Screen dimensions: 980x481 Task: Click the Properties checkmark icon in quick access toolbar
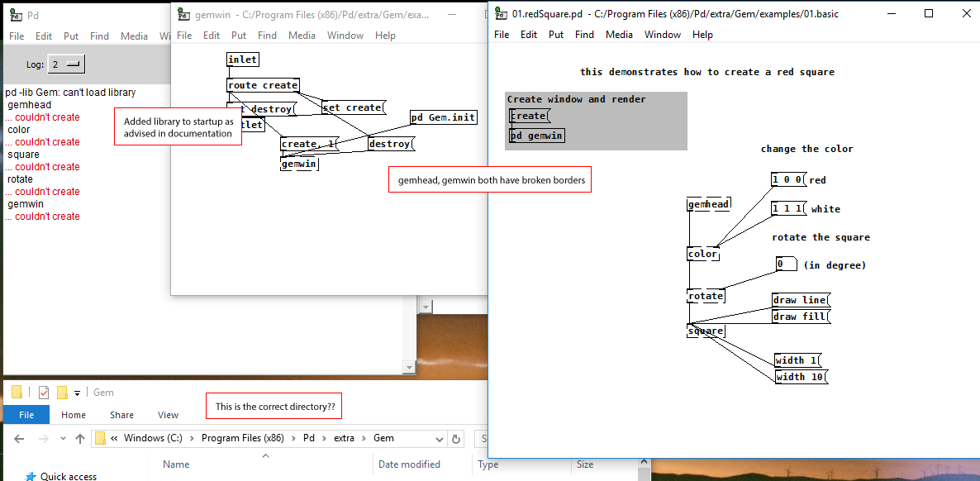click(x=44, y=393)
